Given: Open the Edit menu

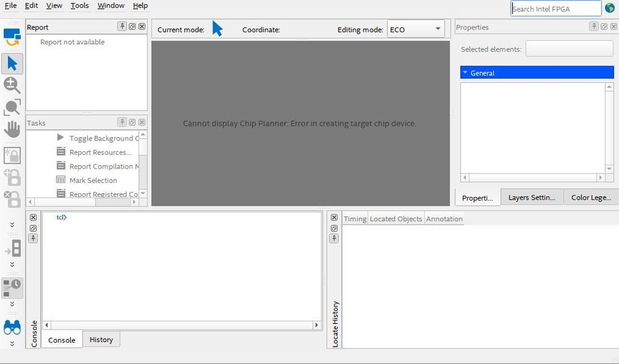Looking at the screenshot, I should pyautogui.click(x=31, y=6).
